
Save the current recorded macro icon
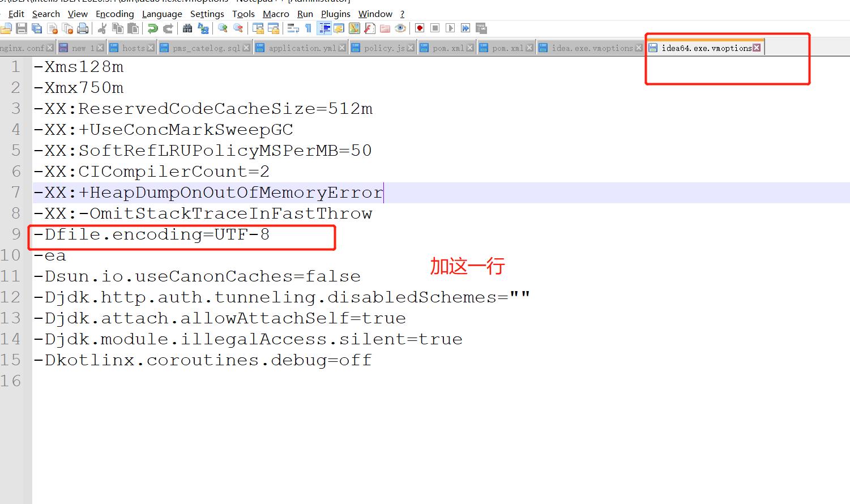[x=481, y=28]
